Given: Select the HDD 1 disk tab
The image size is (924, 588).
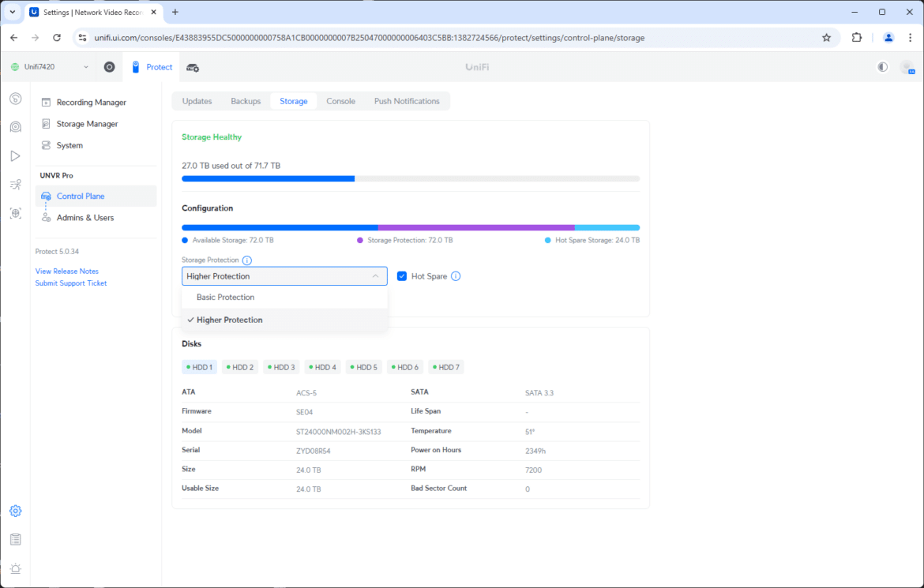Looking at the screenshot, I should coord(199,367).
